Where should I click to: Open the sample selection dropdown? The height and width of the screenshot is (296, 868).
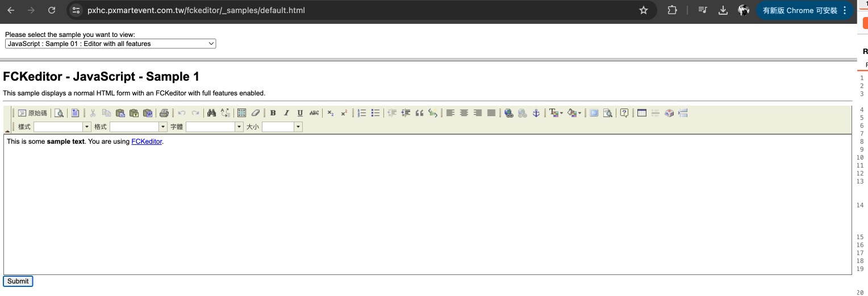click(111, 44)
